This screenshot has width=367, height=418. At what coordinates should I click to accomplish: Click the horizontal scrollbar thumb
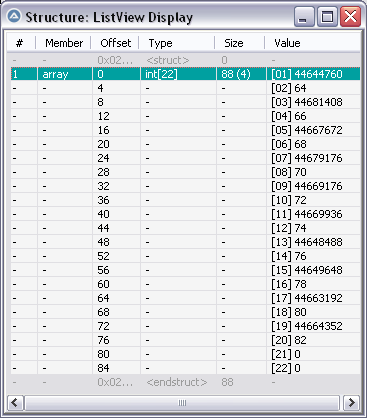click(x=182, y=403)
